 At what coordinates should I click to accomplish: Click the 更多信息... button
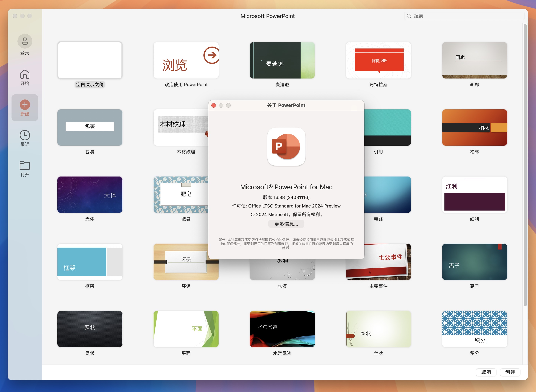point(286,224)
